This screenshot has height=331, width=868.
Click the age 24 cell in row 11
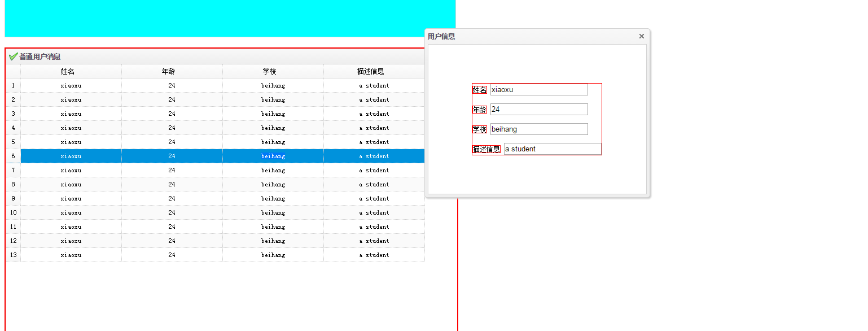tap(172, 227)
